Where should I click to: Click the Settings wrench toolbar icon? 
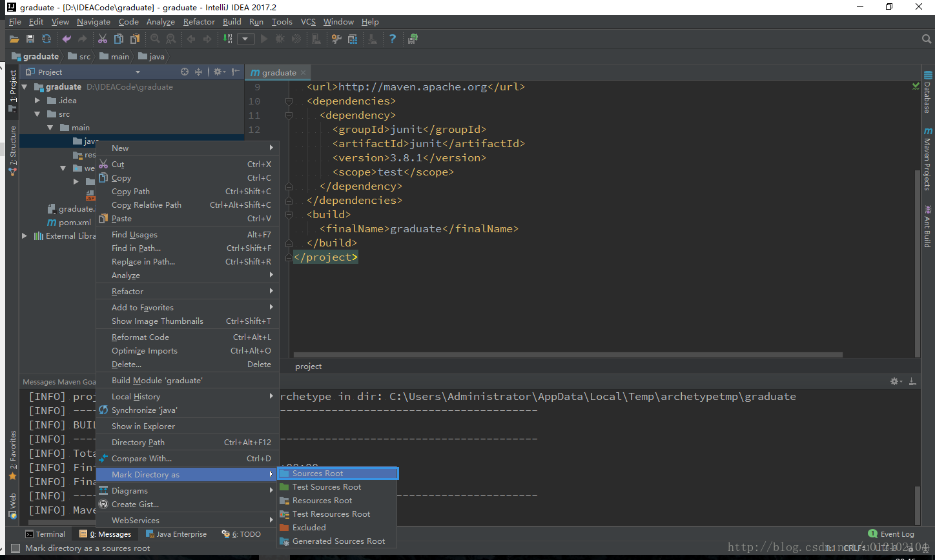click(x=336, y=39)
